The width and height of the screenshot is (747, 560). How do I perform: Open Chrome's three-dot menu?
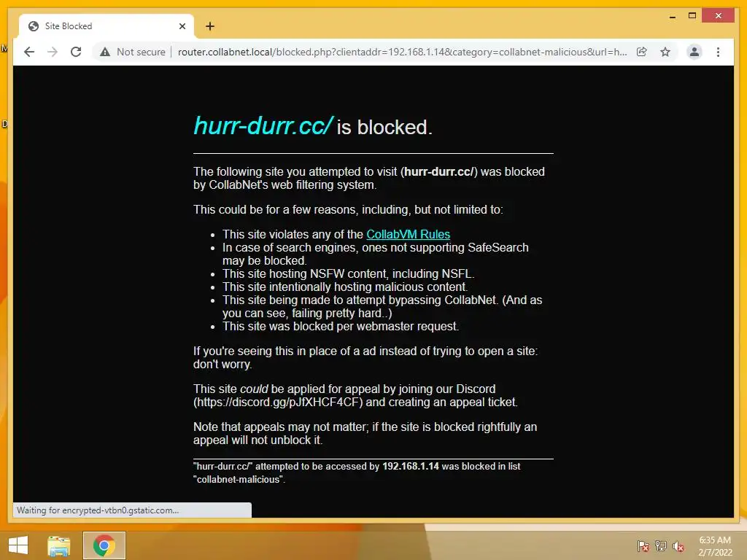click(x=718, y=52)
